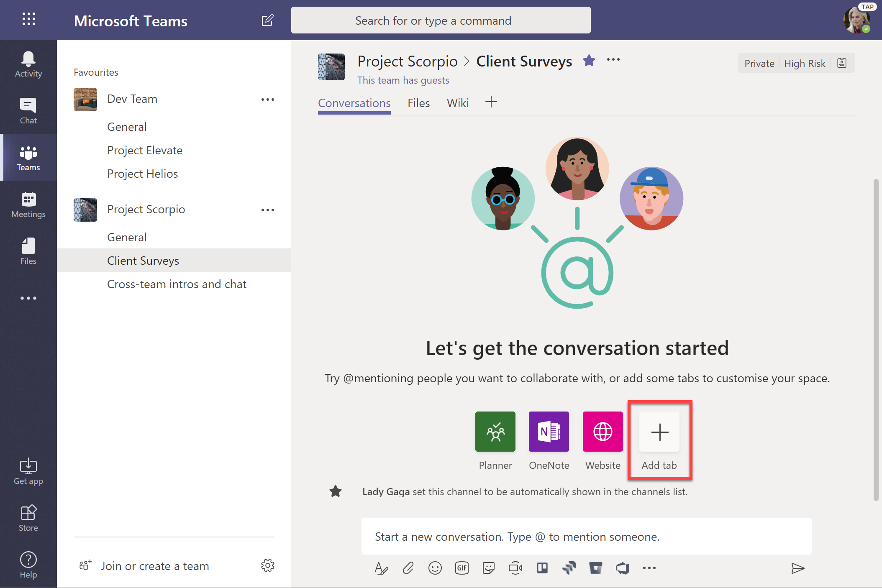This screenshot has height=588, width=882.
Task: Open the Chat section
Action: pos(28,110)
